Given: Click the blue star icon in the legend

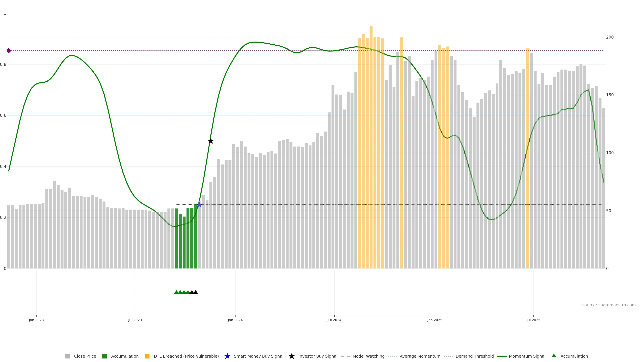Looking at the screenshot, I should [x=227, y=356].
